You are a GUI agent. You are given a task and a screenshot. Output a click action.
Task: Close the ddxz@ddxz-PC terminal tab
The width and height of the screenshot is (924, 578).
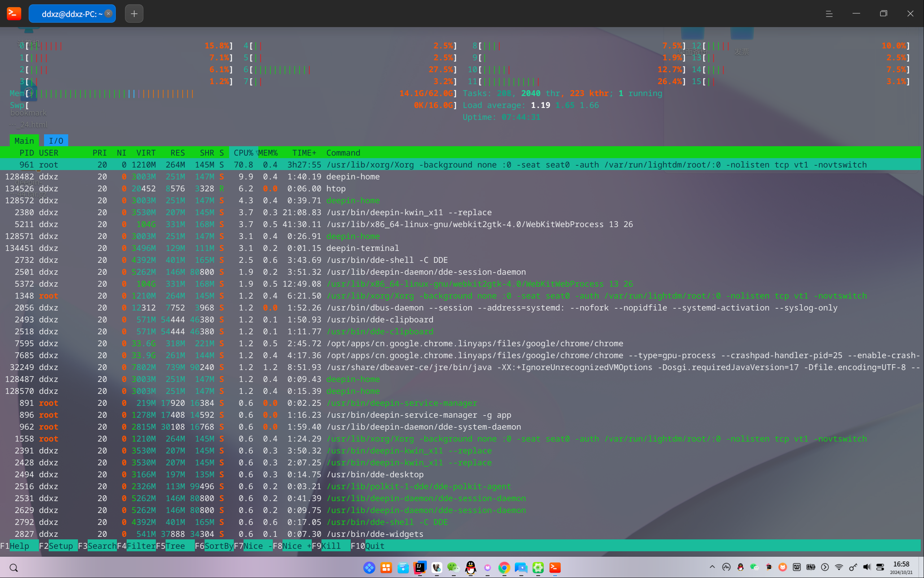109,13
